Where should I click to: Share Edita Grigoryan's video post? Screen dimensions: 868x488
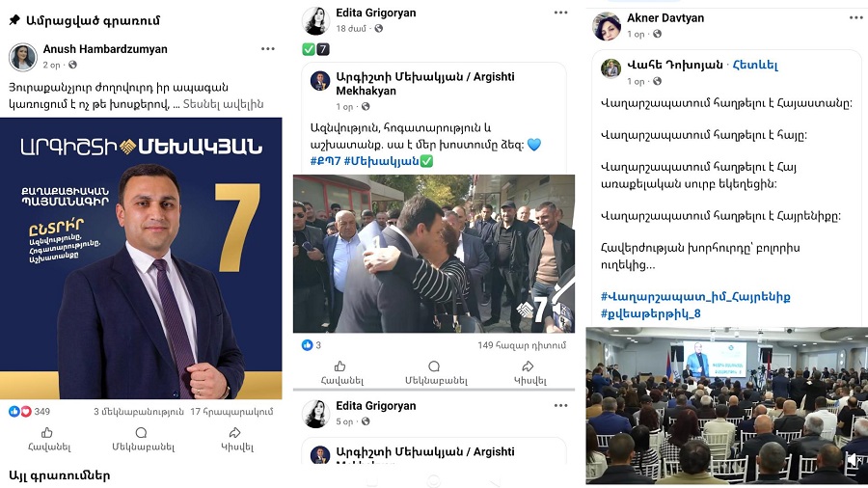coord(529,372)
